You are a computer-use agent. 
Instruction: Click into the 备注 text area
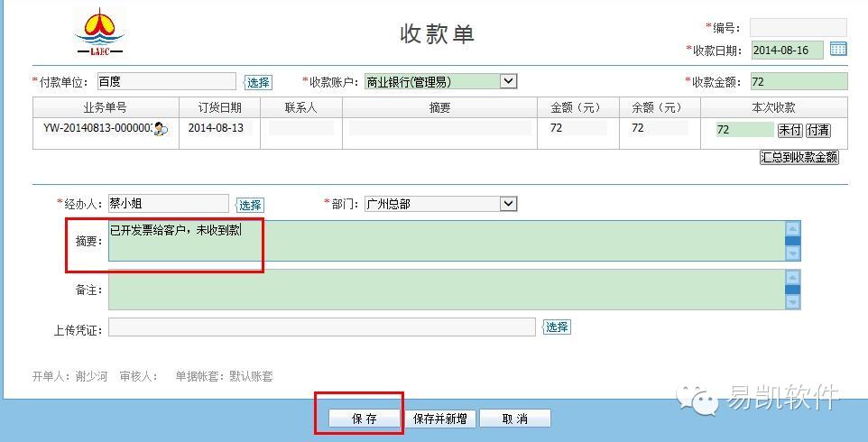point(446,290)
